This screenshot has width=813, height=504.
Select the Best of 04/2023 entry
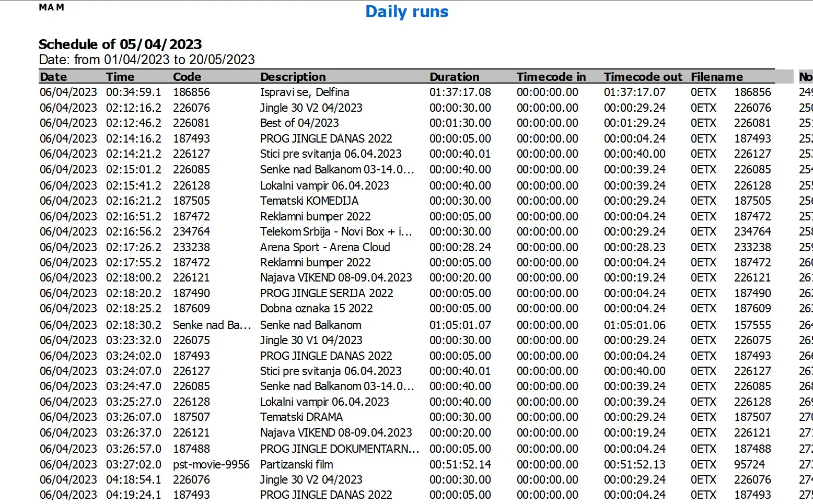(299, 123)
